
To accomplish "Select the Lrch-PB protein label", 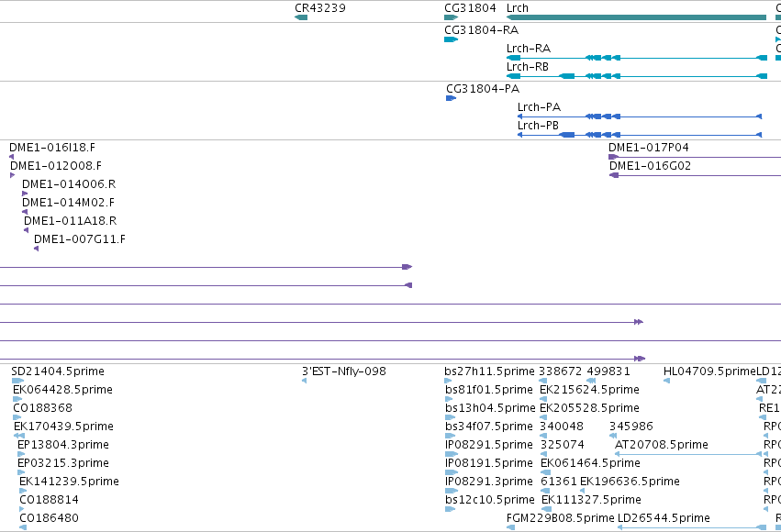I will coord(538,126).
